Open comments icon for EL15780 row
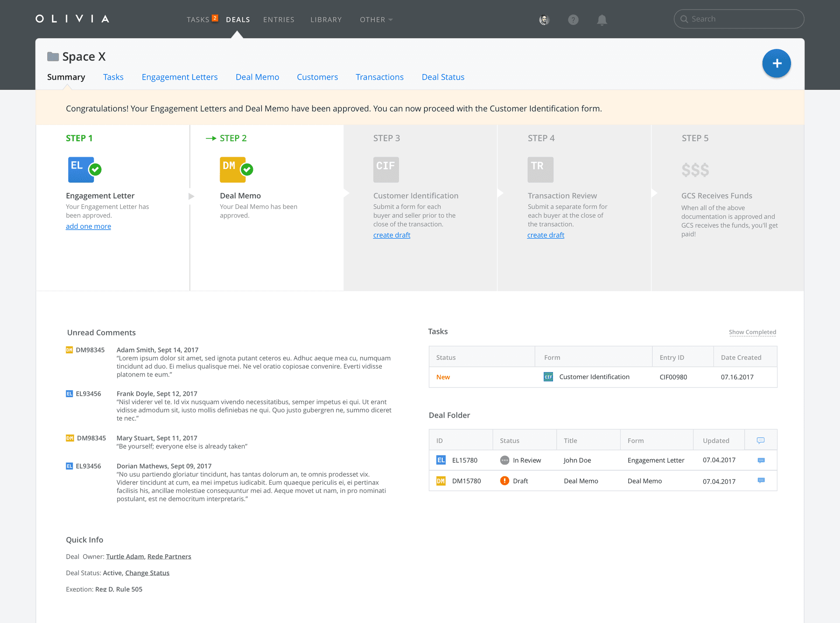 click(x=761, y=460)
